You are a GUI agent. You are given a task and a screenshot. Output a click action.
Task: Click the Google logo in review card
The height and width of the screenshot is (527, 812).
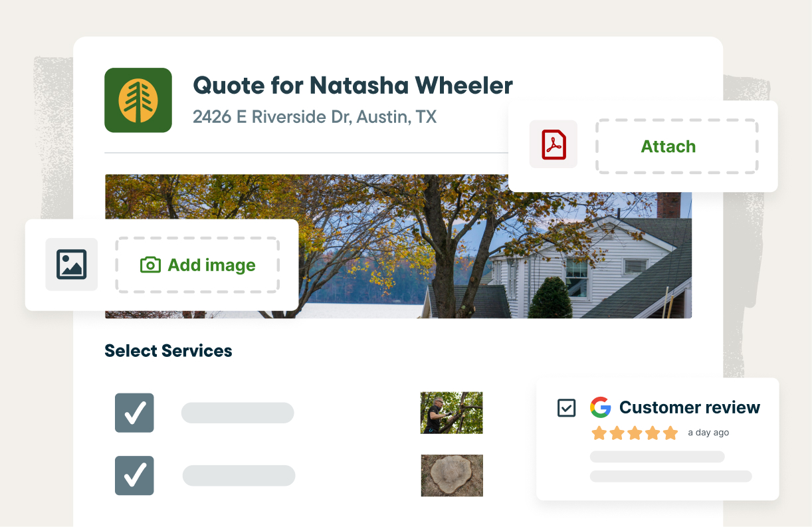pos(601,407)
